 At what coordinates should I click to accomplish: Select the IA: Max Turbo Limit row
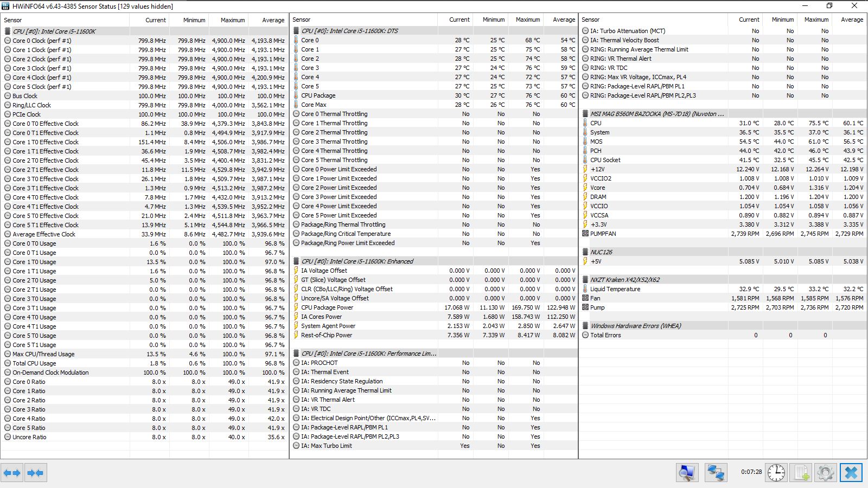[434, 446]
